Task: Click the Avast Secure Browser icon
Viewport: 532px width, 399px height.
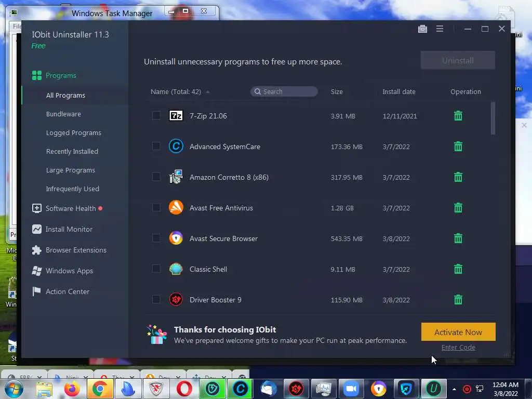Action: (x=176, y=238)
